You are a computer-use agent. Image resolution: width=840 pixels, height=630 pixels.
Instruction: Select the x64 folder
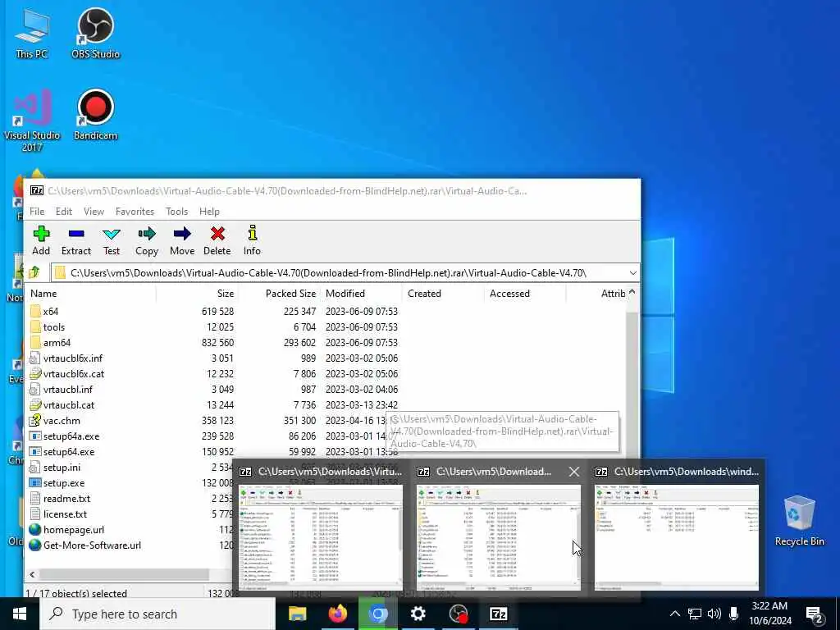pos(50,311)
